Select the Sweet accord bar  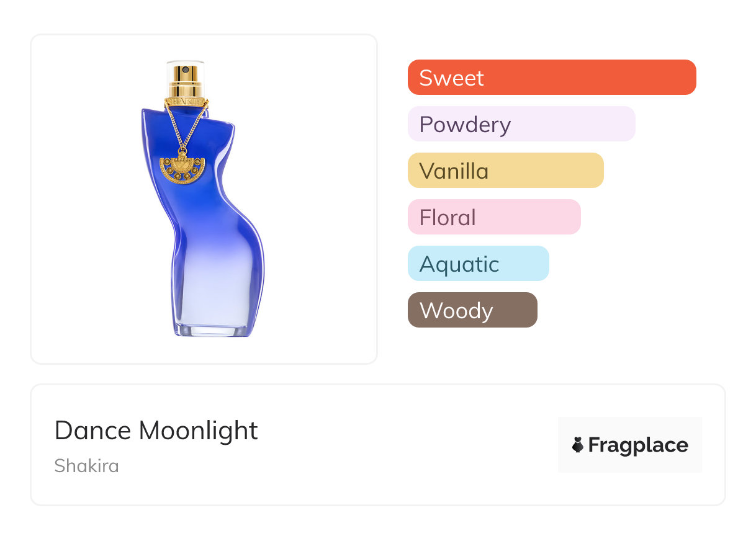(552, 78)
